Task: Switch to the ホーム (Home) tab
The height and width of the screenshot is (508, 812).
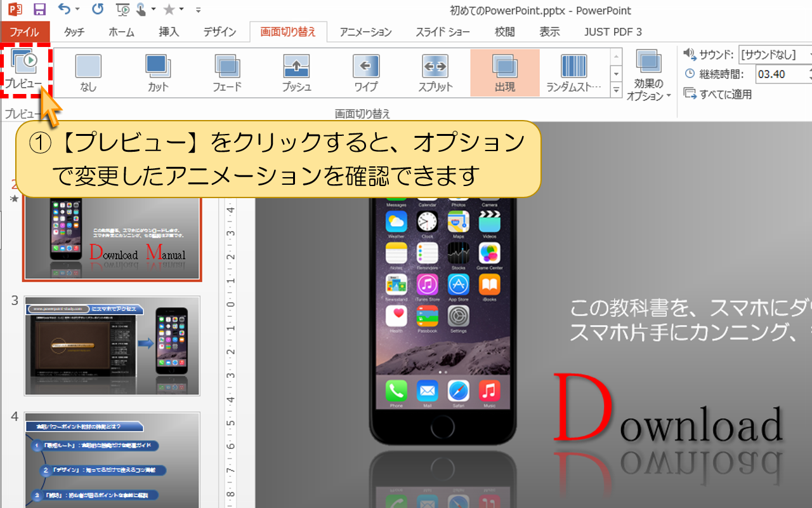Action: coord(121,32)
